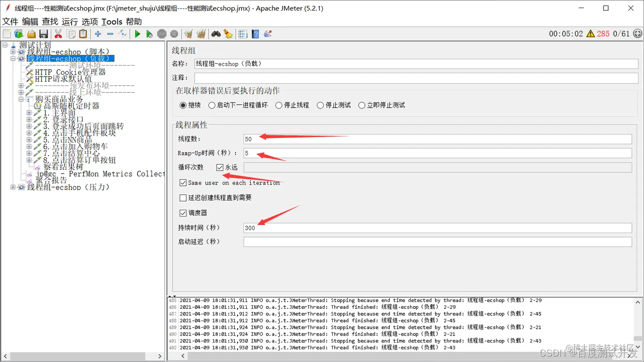
Task: Click Start no pauses icon
Action: [149, 34]
